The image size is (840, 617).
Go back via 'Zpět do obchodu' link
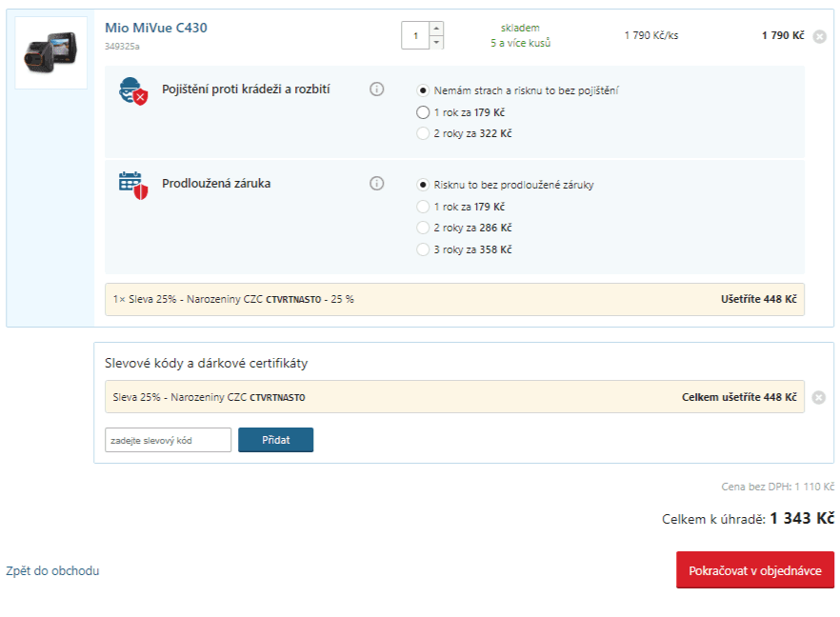(x=52, y=571)
